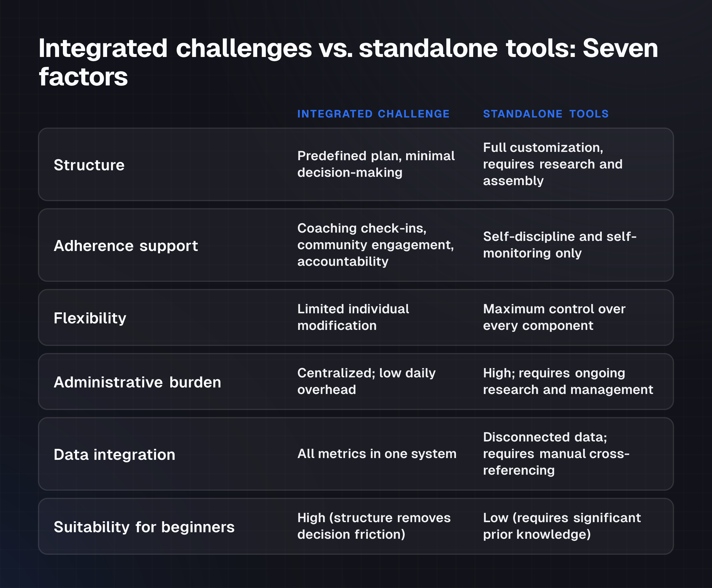
Task: Select the 'STANDALONE TOOLS' column header
Action: (x=546, y=114)
